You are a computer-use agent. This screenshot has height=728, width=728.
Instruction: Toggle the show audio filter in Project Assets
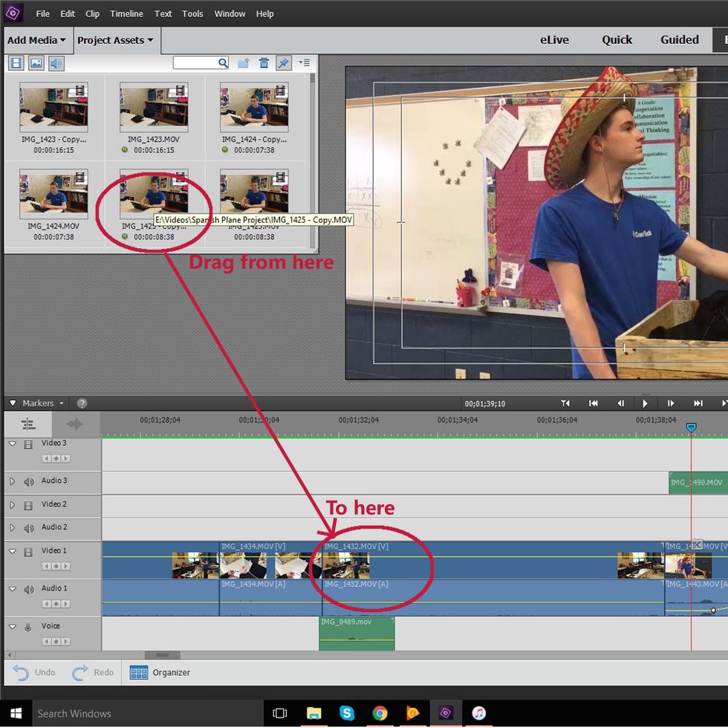(56, 63)
